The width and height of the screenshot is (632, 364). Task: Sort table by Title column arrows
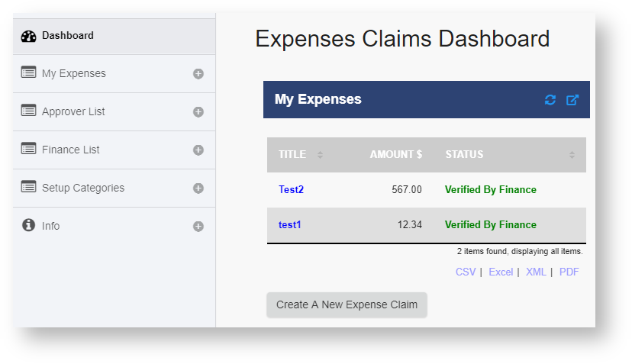(x=320, y=155)
